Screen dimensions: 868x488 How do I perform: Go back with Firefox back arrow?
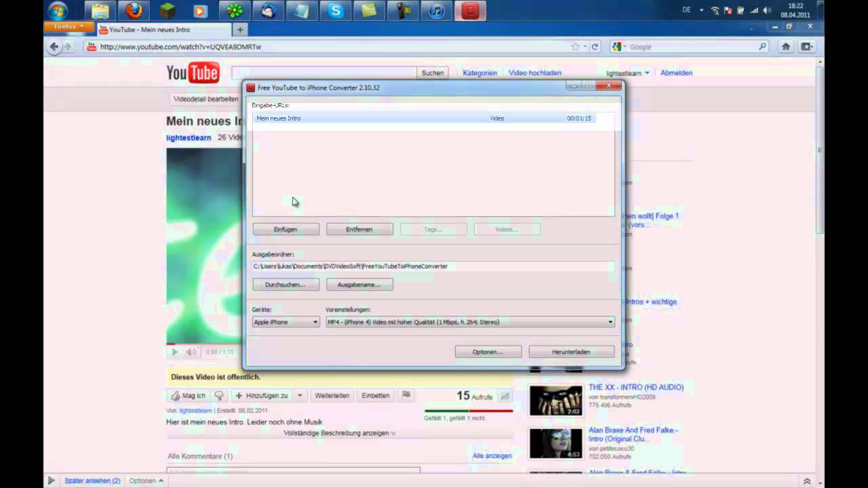[x=54, y=47]
